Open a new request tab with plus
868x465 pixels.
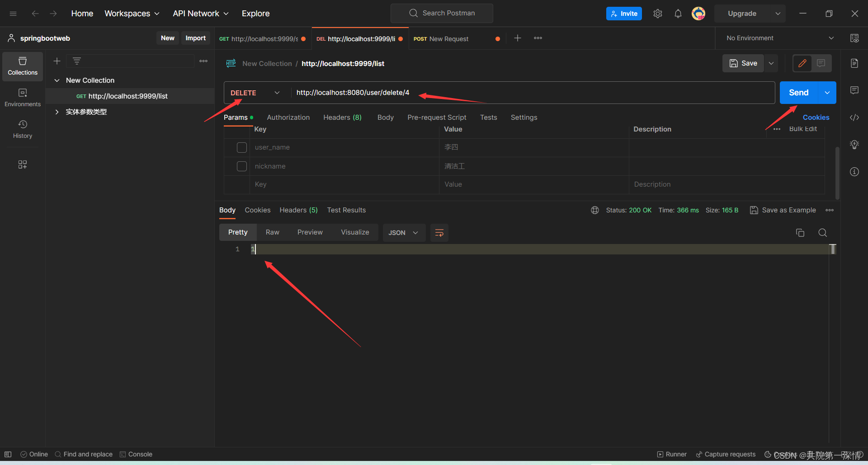[x=518, y=38]
